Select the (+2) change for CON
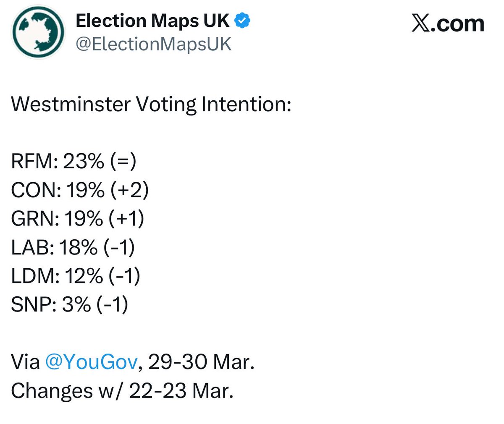 click(130, 190)
